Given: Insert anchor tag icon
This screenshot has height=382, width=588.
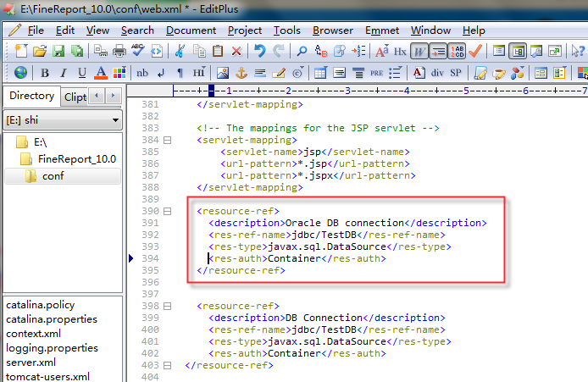Looking at the screenshot, I should (241, 73).
